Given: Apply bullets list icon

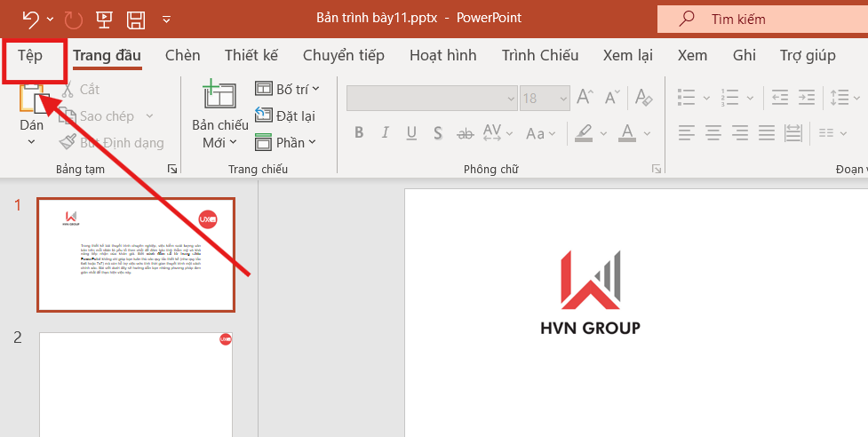Looking at the screenshot, I should (687, 98).
